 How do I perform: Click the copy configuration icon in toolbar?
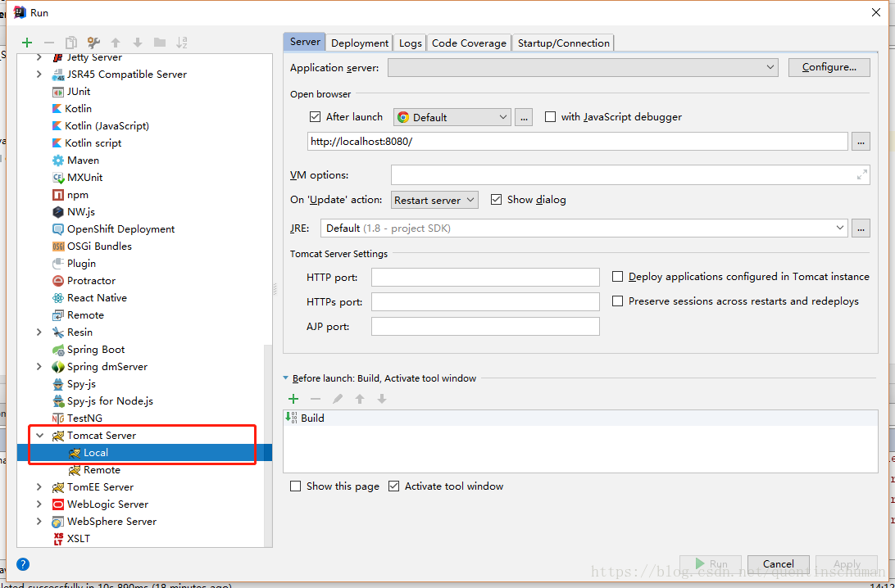[x=71, y=43]
